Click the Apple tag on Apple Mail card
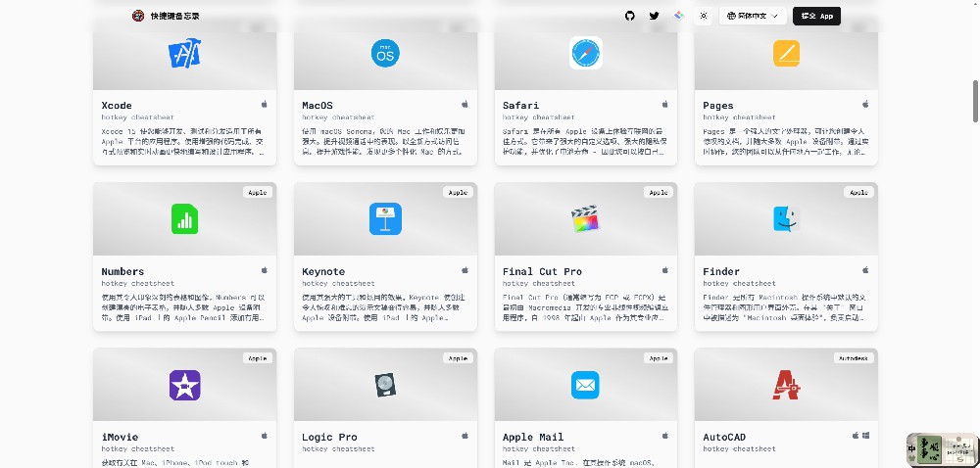 (x=659, y=358)
